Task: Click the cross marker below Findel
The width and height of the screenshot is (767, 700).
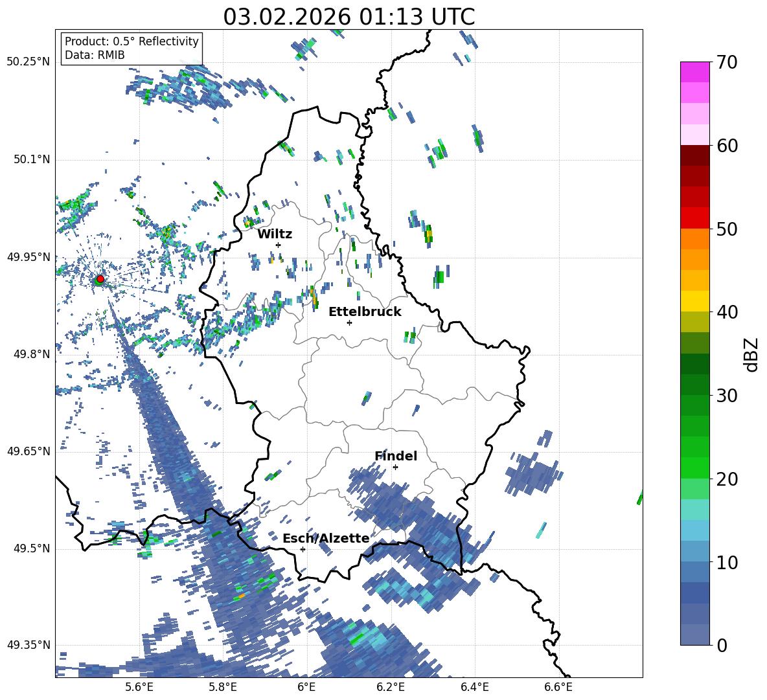Action: point(395,468)
